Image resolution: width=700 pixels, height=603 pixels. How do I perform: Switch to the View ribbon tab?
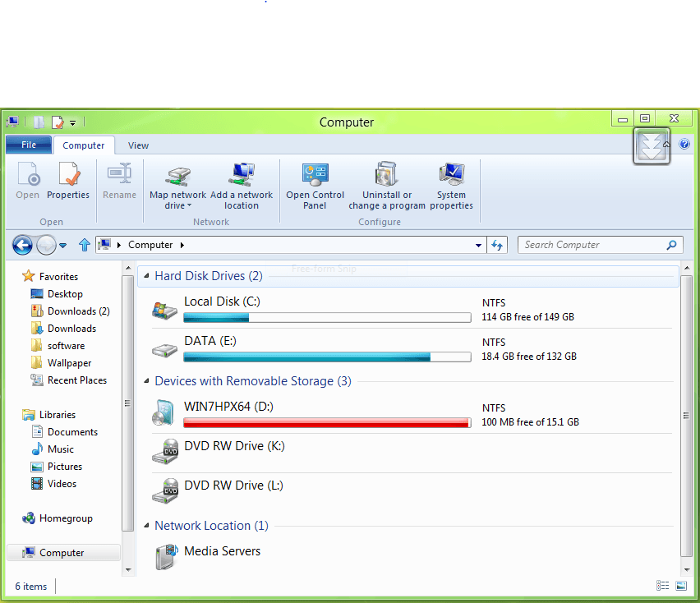click(137, 145)
